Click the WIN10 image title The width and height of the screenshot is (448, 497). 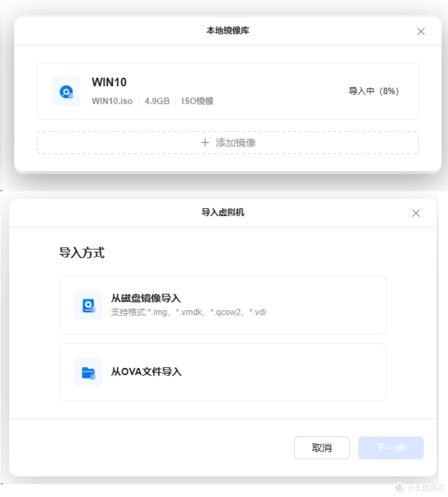tap(109, 82)
